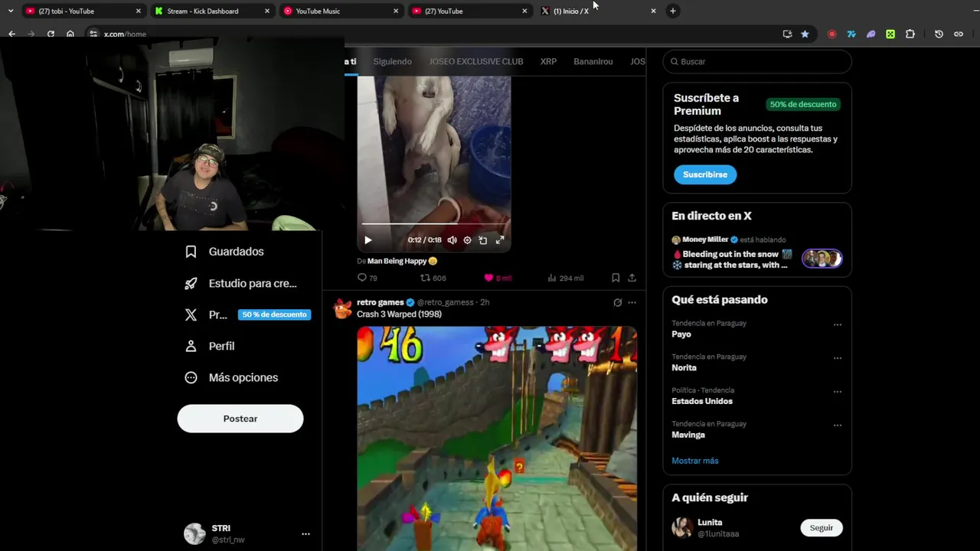Switch to the XRP timeline tab
The height and width of the screenshot is (551, 980).
click(x=548, y=61)
